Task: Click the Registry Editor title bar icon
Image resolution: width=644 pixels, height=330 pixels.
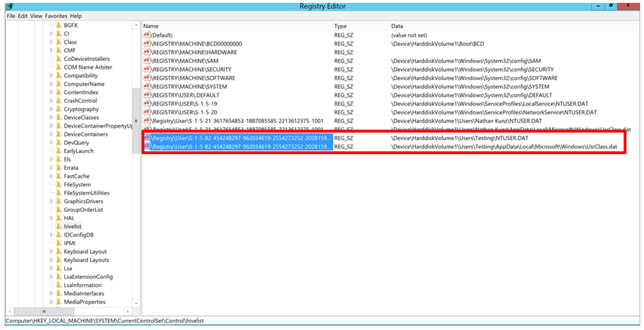Action: [10, 6]
